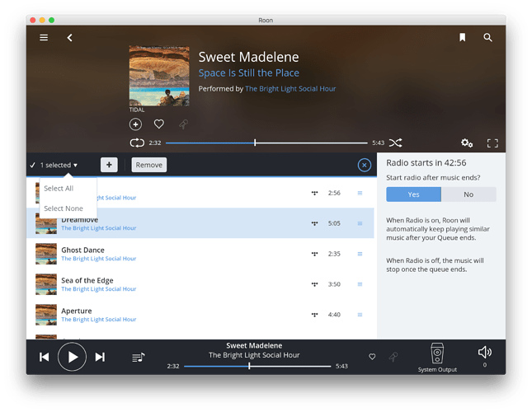
Task: Click the pin icon next to header heart
Action: coord(183,124)
